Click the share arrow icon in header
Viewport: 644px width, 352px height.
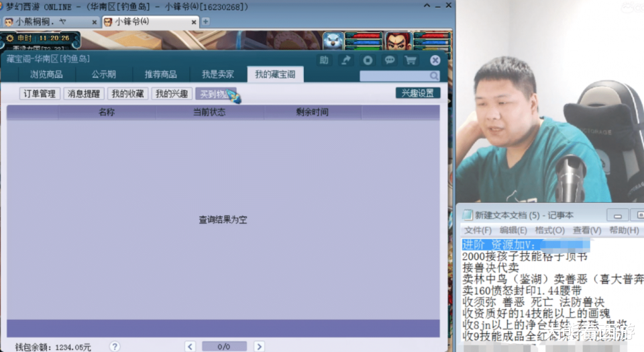346,60
